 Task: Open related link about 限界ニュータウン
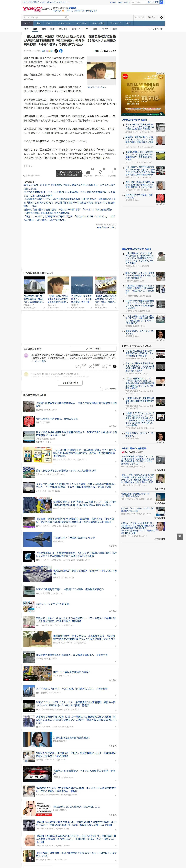(69, 218)
